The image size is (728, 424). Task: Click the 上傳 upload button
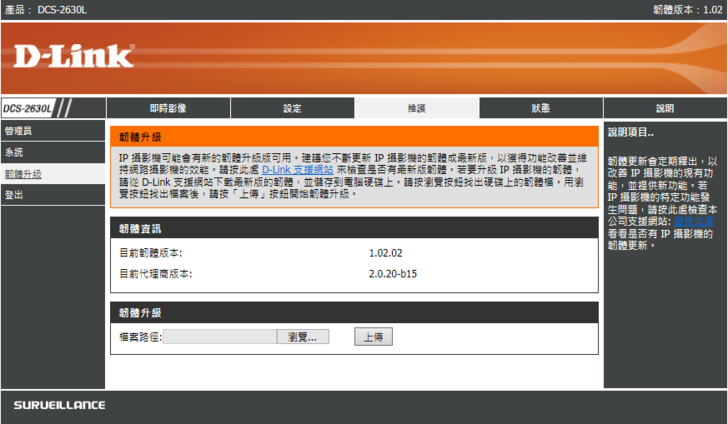coord(373,337)
